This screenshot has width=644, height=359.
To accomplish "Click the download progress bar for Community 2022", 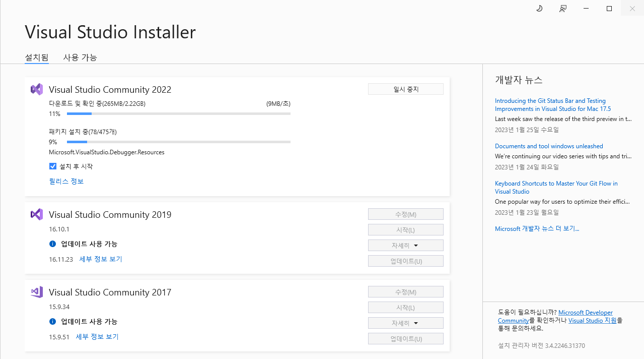I will [x=178, y=114].
